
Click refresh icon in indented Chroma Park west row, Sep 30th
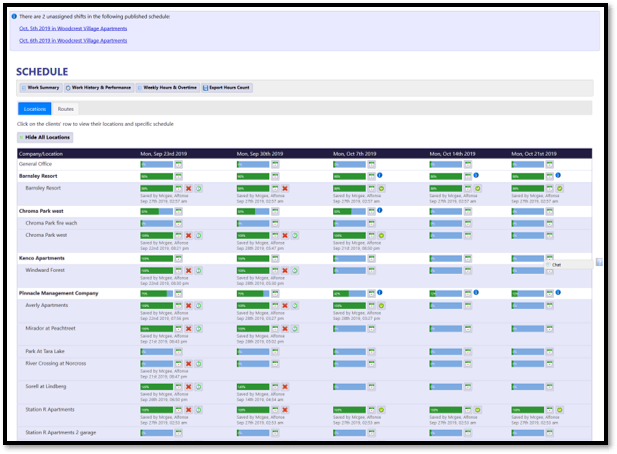click(295, 236)
